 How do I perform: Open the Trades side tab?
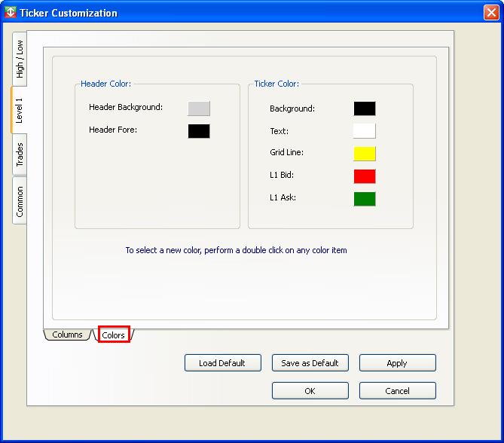point(20,154)
